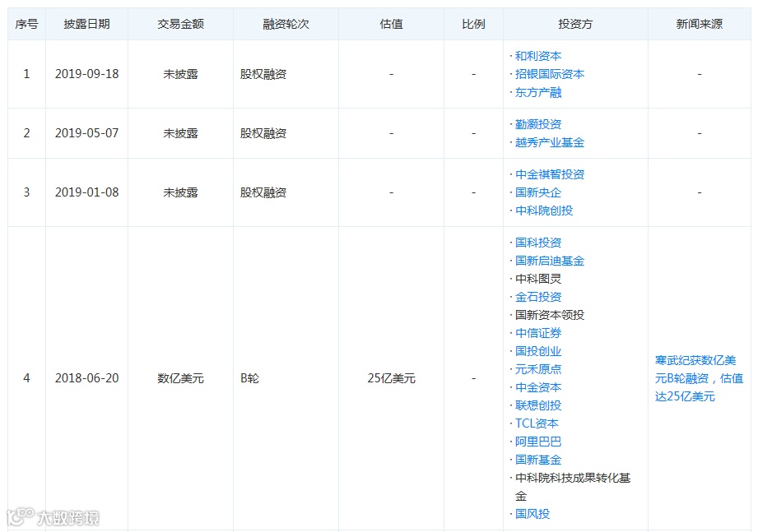Viewport: 758px width, 532px height.
Task: Select the 数亿美元 transaction amount cell
Action: [181, 378]
